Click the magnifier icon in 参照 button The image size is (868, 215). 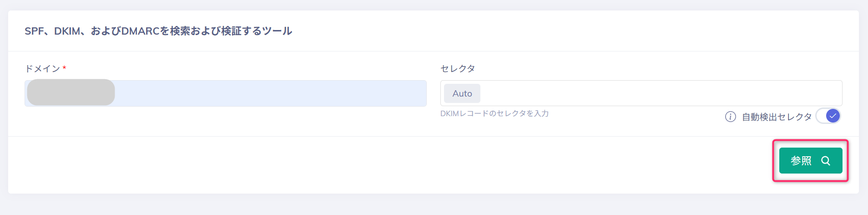click(826, 161)
